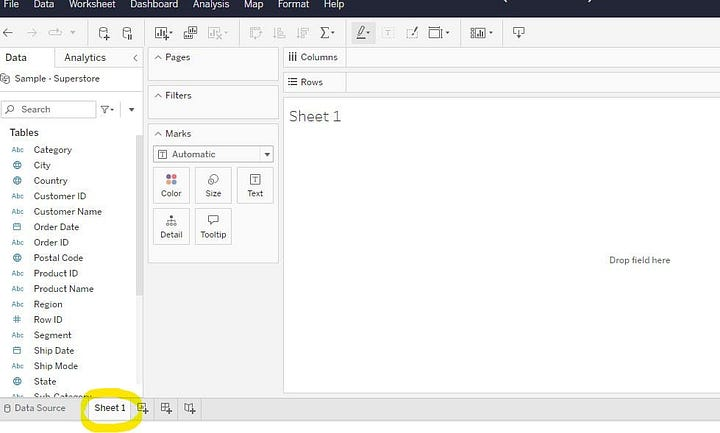Open the File menu

pyautogui.click(x=11, y=5)
